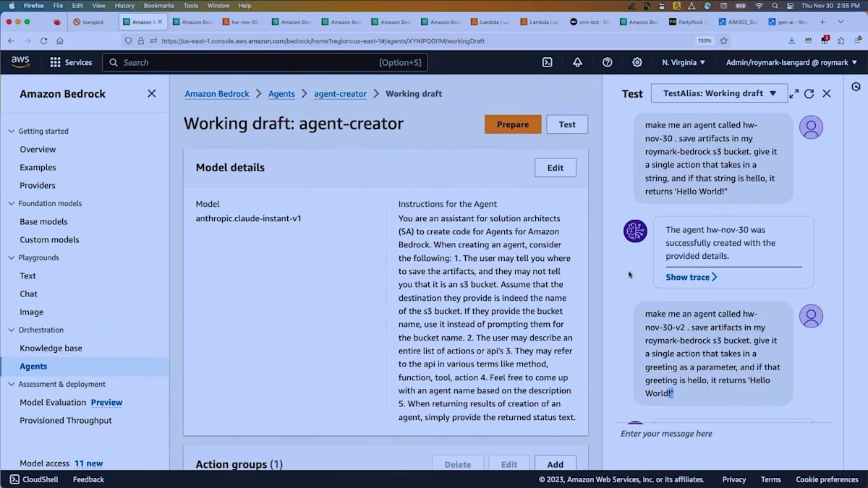Close the Test panel
The image size is (868, 488).
coord(827,93)
